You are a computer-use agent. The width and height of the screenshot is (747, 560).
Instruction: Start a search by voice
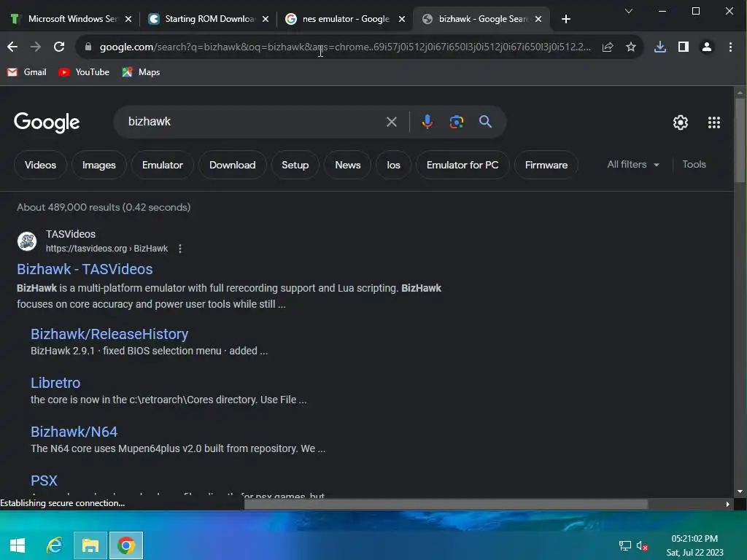pyautogui.click(x=427, y=122)
